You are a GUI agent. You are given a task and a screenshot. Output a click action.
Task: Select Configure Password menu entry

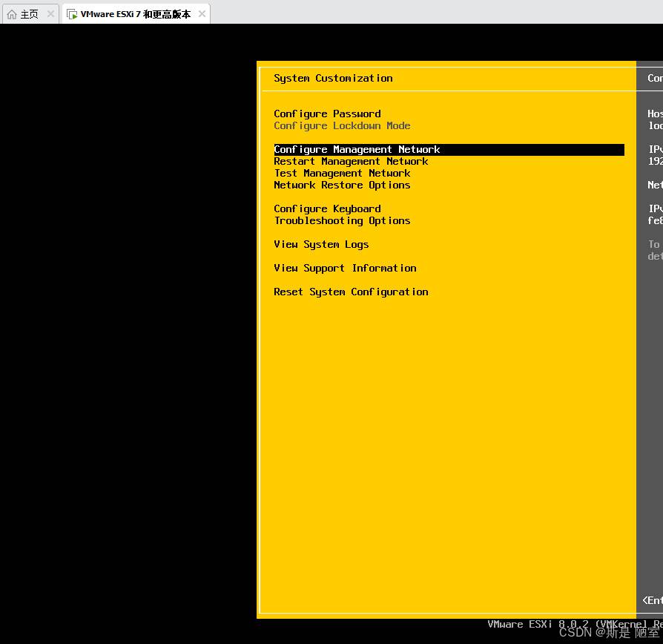pyautogui.click(x=327, y=114)
